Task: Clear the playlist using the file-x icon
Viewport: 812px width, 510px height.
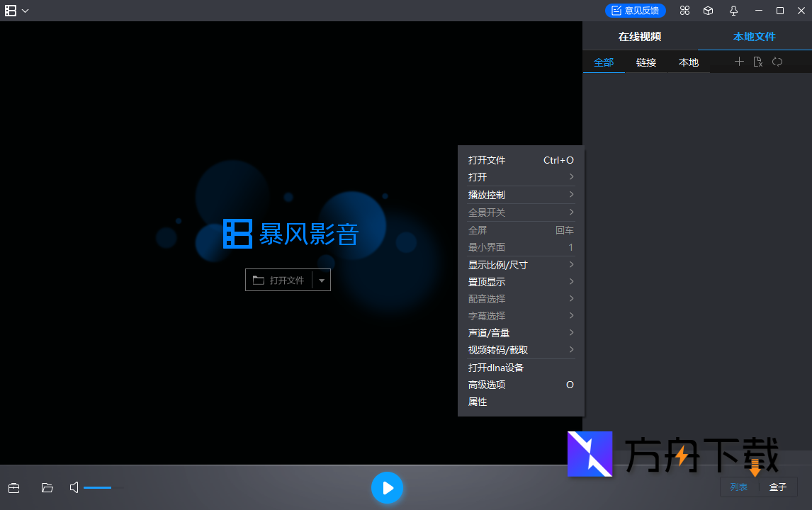Action: [x=757, y=62]
